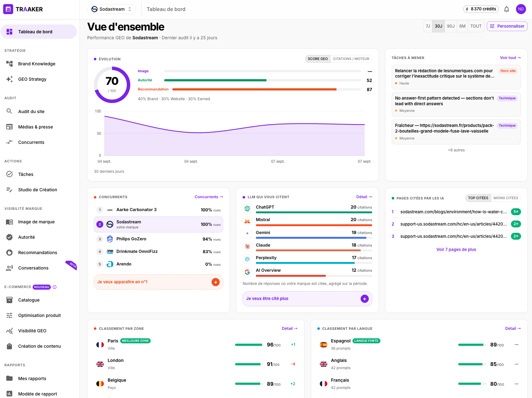Open the Sodastream brand selector dropdown
The height and width of the screenshot is (398, 532).
[111, 9]
